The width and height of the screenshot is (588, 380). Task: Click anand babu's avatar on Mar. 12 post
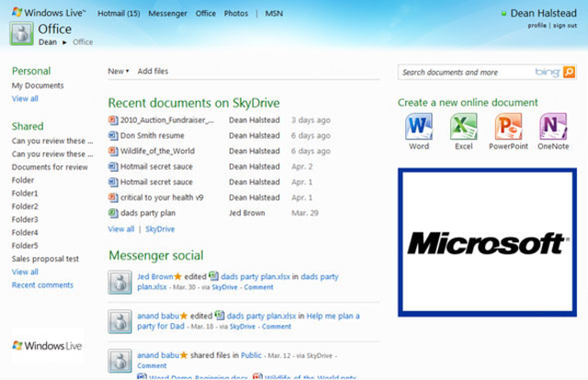coord(120,361)
